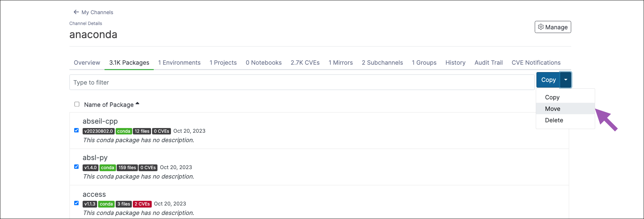
Task: Choose Copy from the dropdown menu
Action: pos(565,97)
